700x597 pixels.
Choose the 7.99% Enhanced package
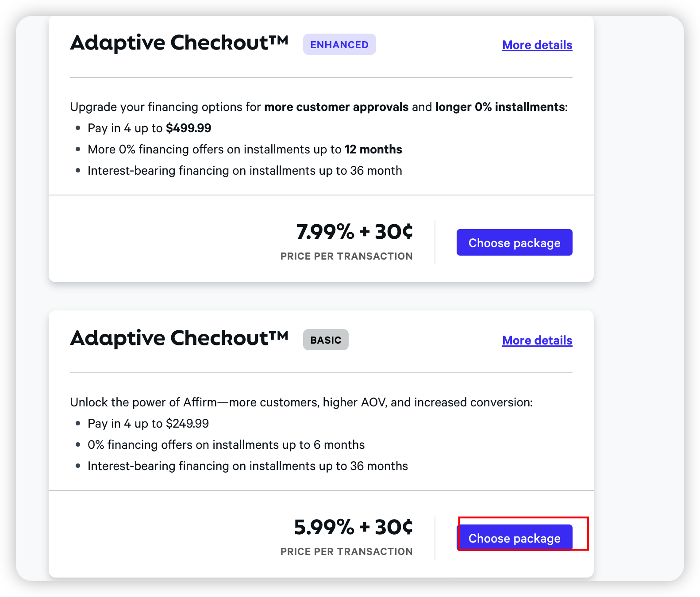pyautogui.click(x=514, y=243)
